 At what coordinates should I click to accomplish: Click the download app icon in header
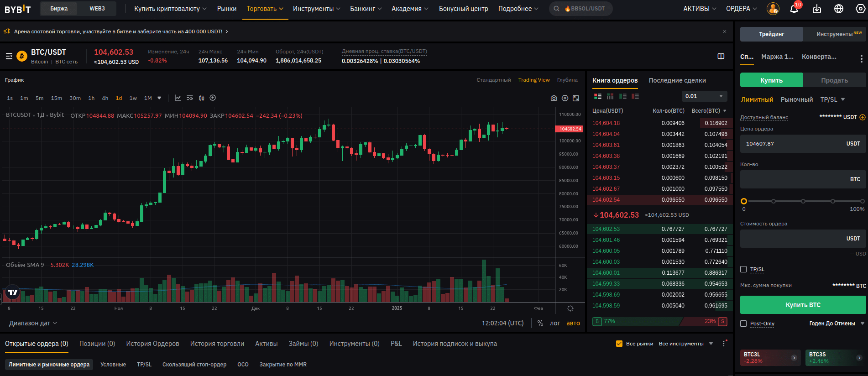coord(817,9)
